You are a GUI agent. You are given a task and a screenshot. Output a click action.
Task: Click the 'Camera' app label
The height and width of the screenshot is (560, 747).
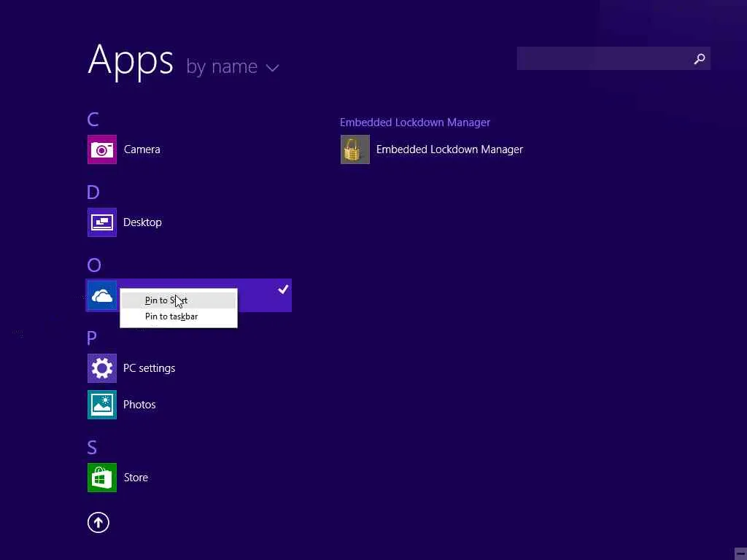tap(142, 149)
